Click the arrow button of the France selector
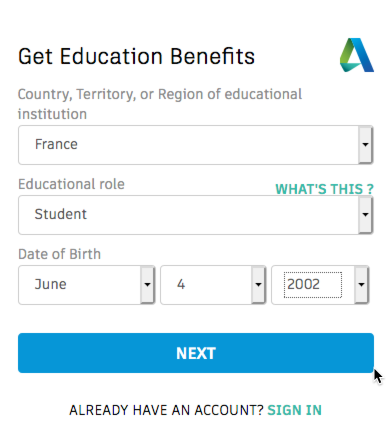 pyautogui.click(x=365, y=145)
